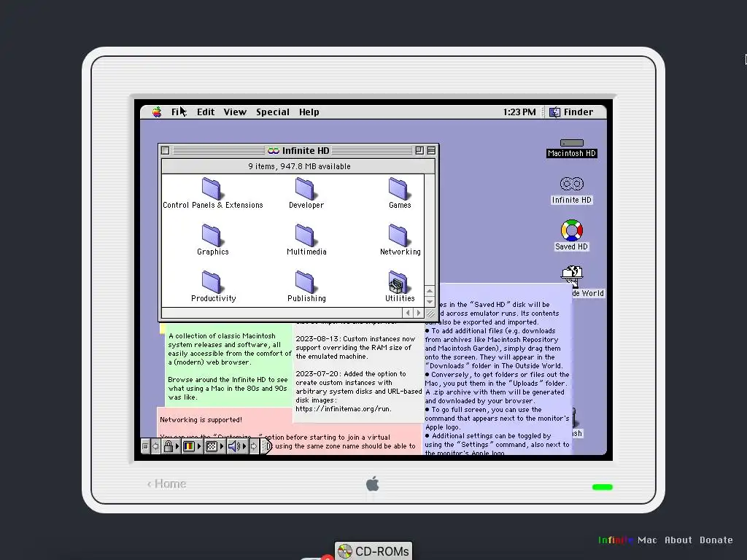The width and height of the screenshot is (747, 560).
Task: Toggle Infinite HD window collapse box
Action: coord(431,150)
